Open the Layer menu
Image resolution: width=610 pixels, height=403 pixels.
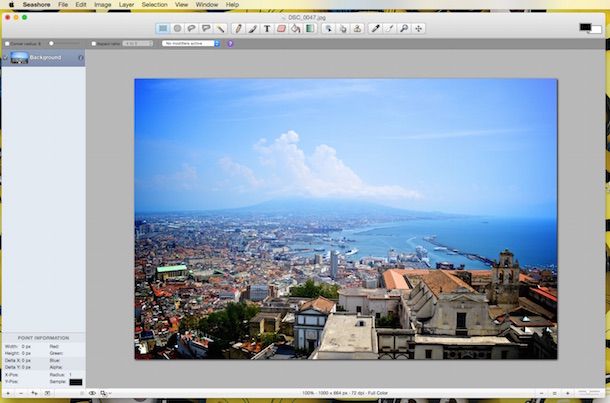click(x=126, y=5)
